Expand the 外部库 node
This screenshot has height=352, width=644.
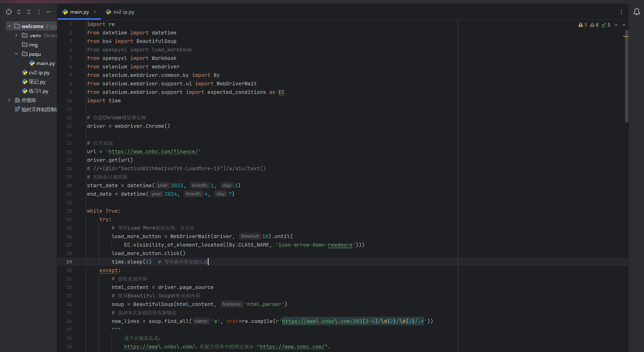pos(9,100)
